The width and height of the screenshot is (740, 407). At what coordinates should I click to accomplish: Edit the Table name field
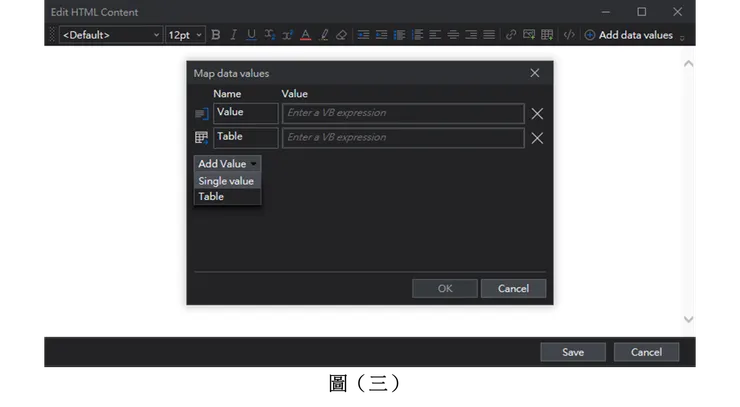[x=245, y=138]
